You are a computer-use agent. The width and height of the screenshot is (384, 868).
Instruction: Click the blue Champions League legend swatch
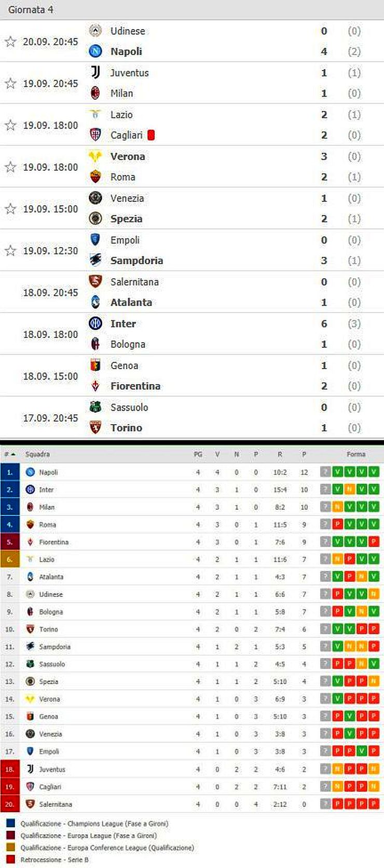pyautogui.click(x=10, y=823)
